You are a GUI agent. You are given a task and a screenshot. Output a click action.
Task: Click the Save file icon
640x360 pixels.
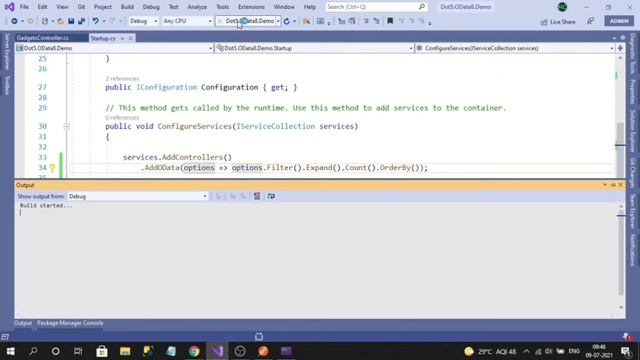click(x=71, y=21)
